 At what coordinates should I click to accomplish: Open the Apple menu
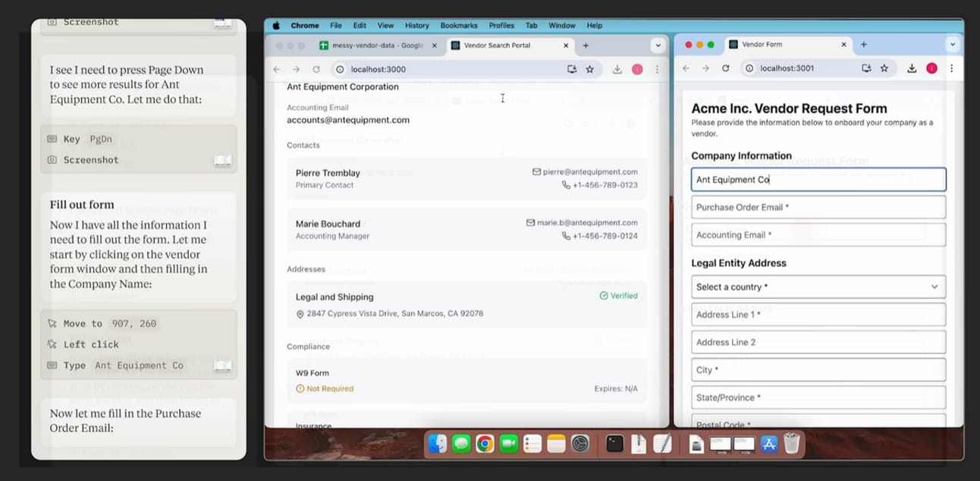tap(276, 25)
